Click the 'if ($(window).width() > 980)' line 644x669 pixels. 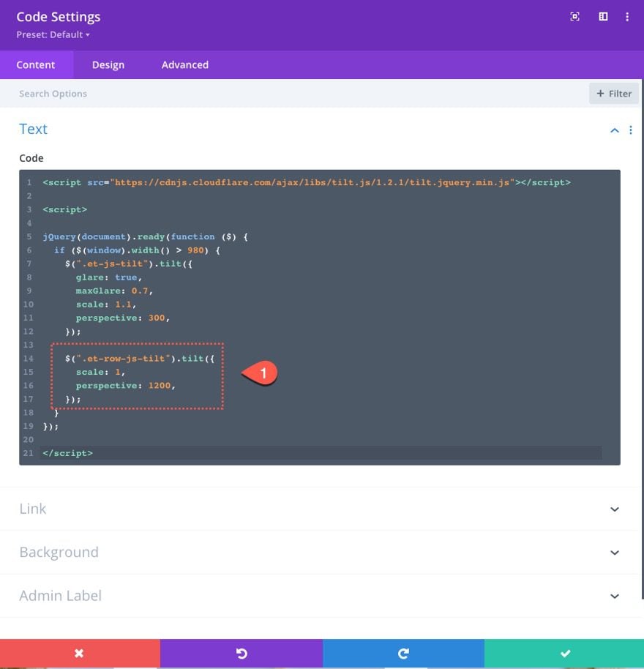tap(137, 250)
